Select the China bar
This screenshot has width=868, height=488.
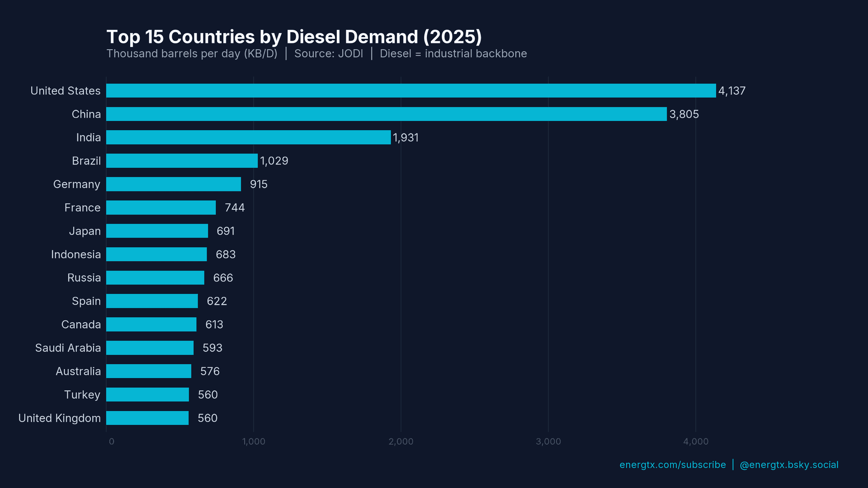click(384, 114)
